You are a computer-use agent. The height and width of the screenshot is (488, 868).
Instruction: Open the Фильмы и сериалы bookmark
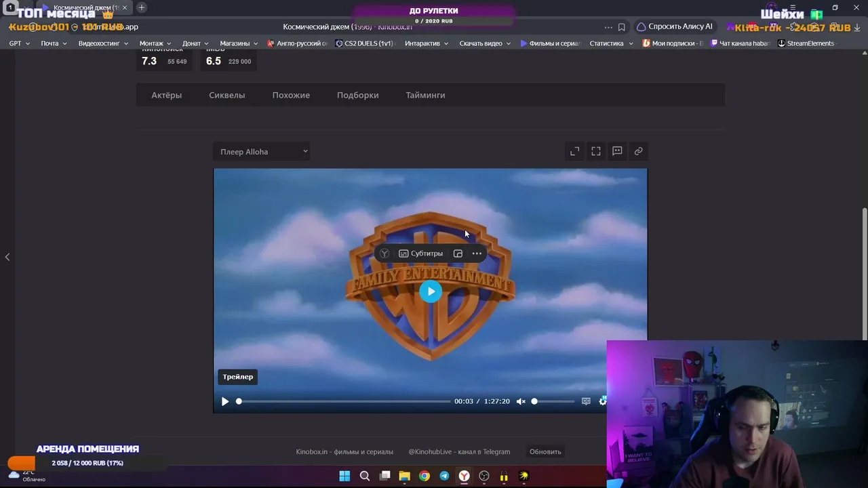[x=551, y=43]
